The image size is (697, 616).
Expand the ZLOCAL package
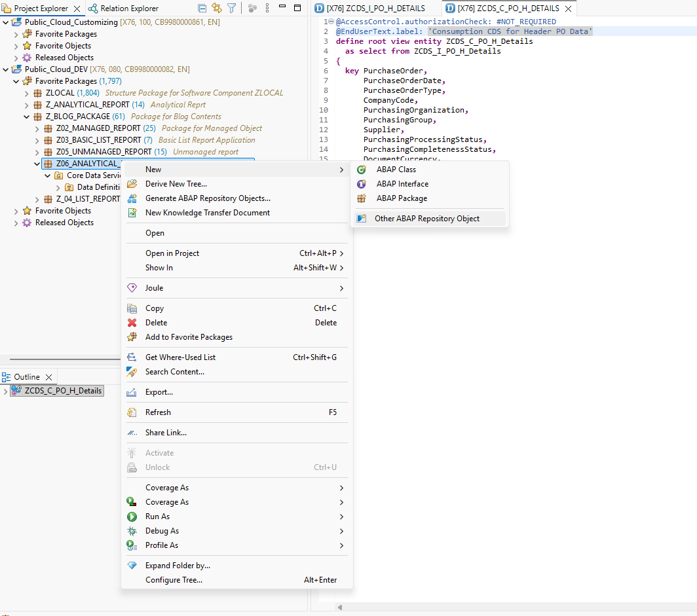click(x=27, y=93)
